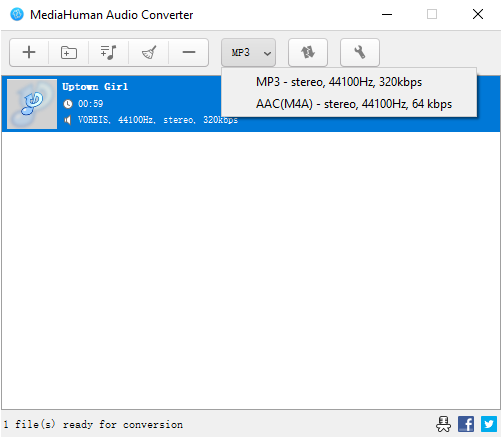The width and height of the screenshot is (502, 438).
Task: Click the speaker icon beside VORBIS info
Action: click(68, 120)
